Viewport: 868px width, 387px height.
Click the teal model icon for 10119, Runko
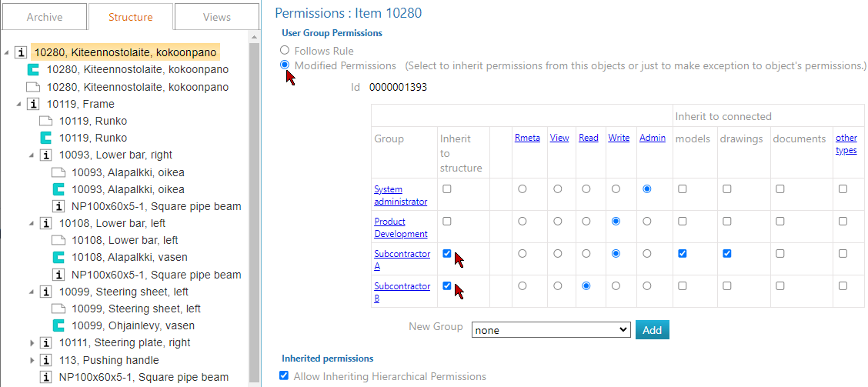click(x=46, y=138)
